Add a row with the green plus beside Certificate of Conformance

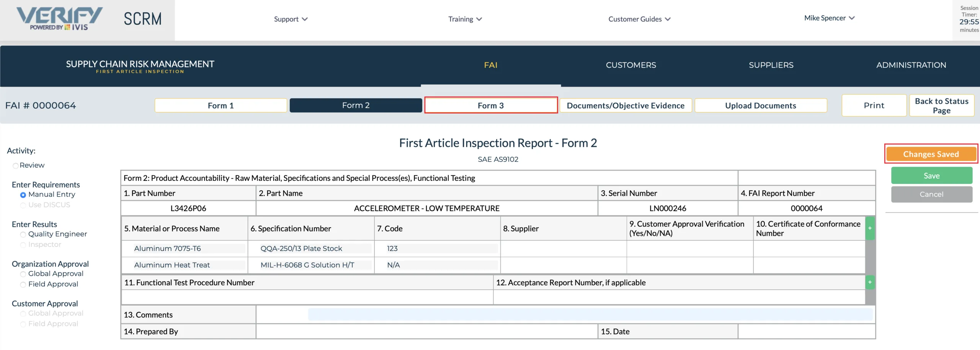point(870,228)
